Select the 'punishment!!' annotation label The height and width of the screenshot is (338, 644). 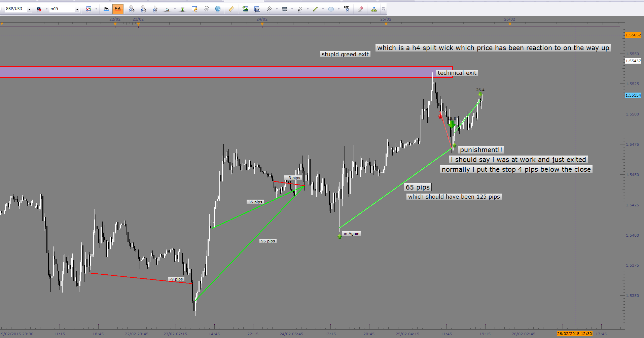tap(481, 150)
